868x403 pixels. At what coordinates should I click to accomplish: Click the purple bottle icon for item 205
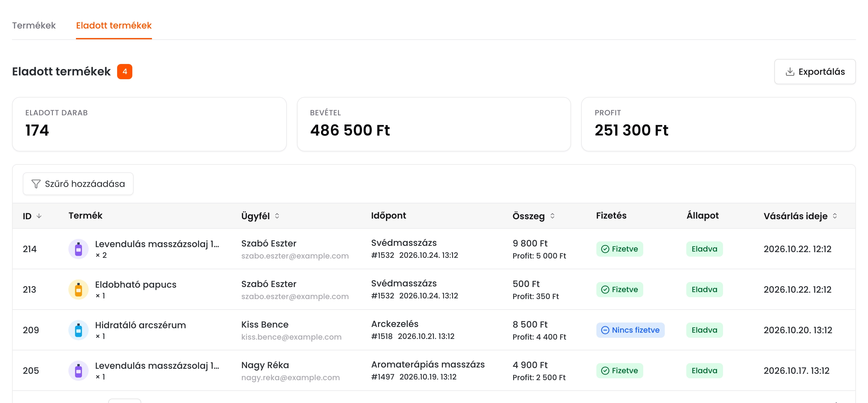78,370
